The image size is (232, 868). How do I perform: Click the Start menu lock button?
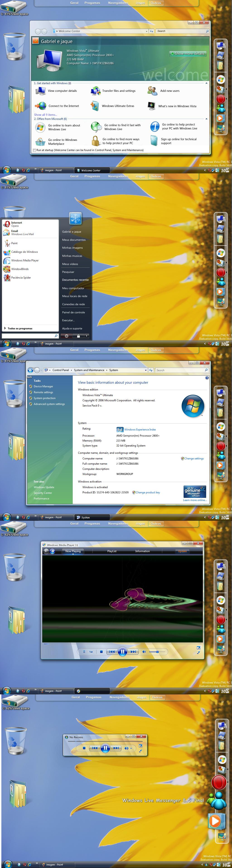[x=78, y=336]
